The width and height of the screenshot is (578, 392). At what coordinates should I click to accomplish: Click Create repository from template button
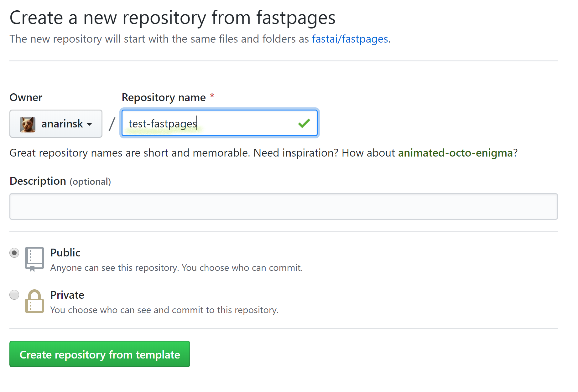pyautogui.click(x=100, y=354)
